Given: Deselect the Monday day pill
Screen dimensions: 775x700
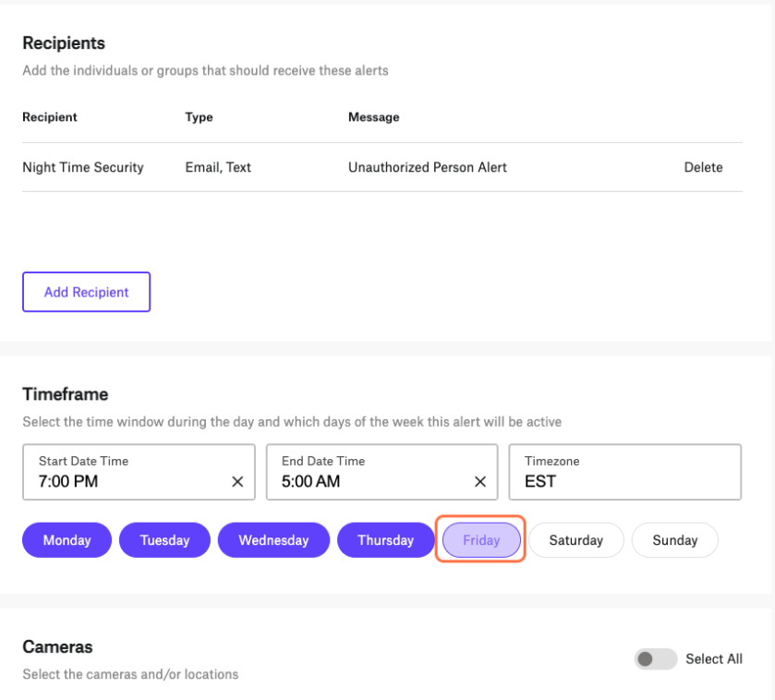Looking at the screenshot, I should coord(67,540).
